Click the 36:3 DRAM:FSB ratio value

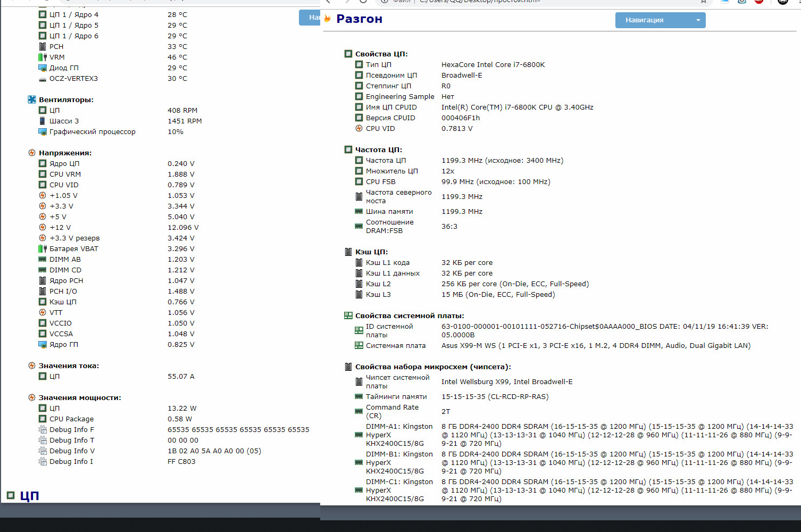point(449,226)
